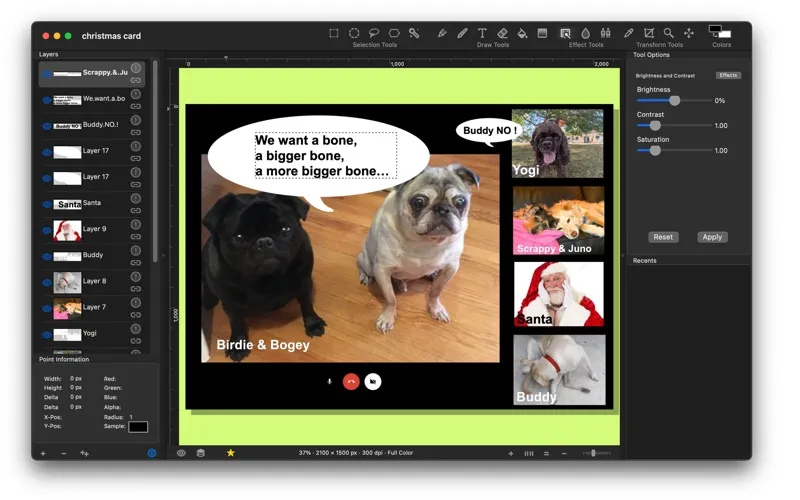Toggle link icon on Layer 9

tap(136, 237)
